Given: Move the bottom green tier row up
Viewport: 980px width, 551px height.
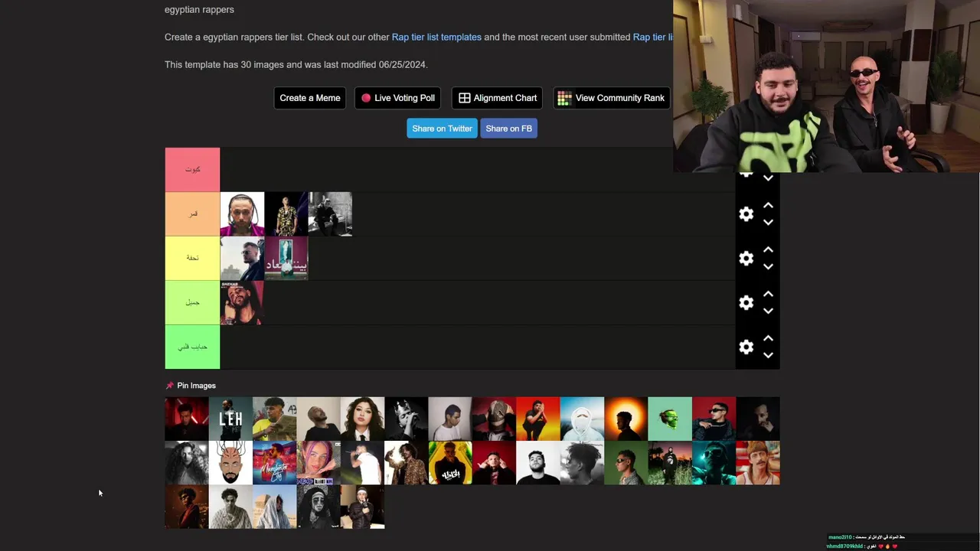Looking at the screenshot, I should pyautogui.click(x=768, y=339).
